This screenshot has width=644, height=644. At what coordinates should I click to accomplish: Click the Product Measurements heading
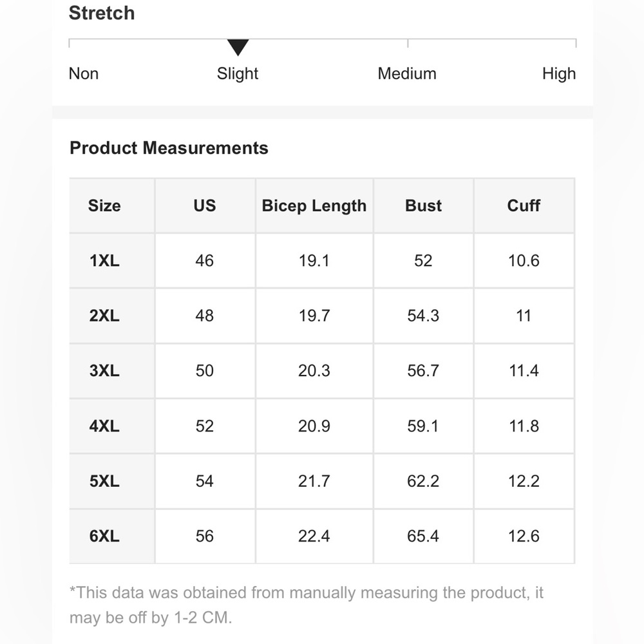click(x=169, y=148)
